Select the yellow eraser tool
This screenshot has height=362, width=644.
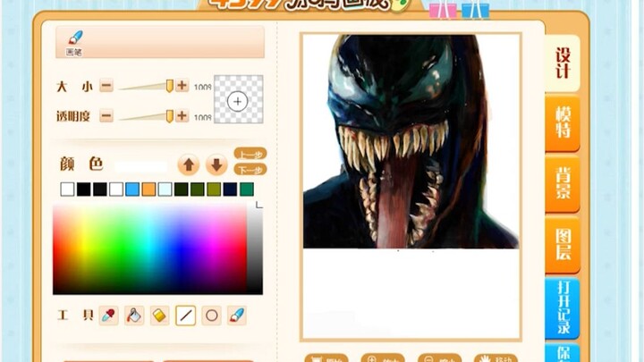[160, 316]
